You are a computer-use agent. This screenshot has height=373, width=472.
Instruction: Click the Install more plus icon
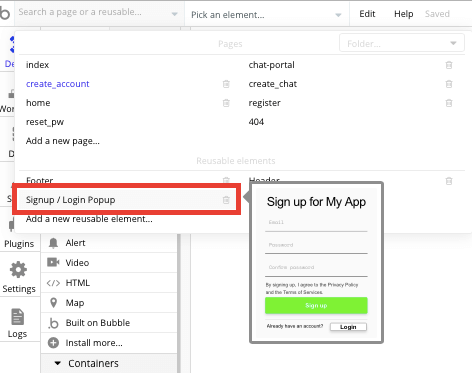[53, 343]
